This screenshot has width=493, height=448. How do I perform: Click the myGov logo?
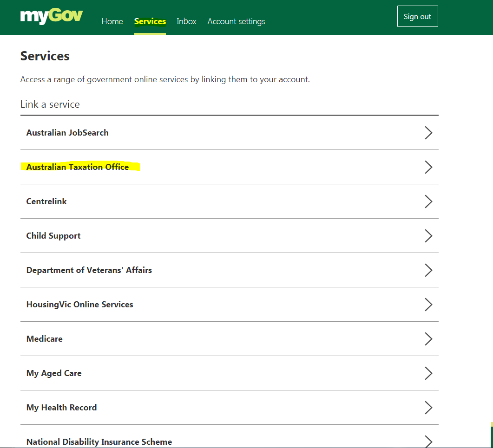click(51, 16)
